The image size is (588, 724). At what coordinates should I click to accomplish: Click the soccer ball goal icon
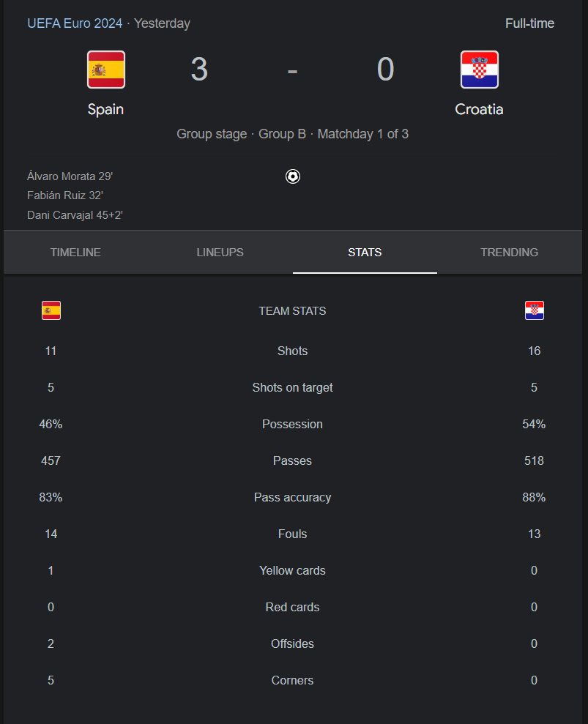pos(293,176)
